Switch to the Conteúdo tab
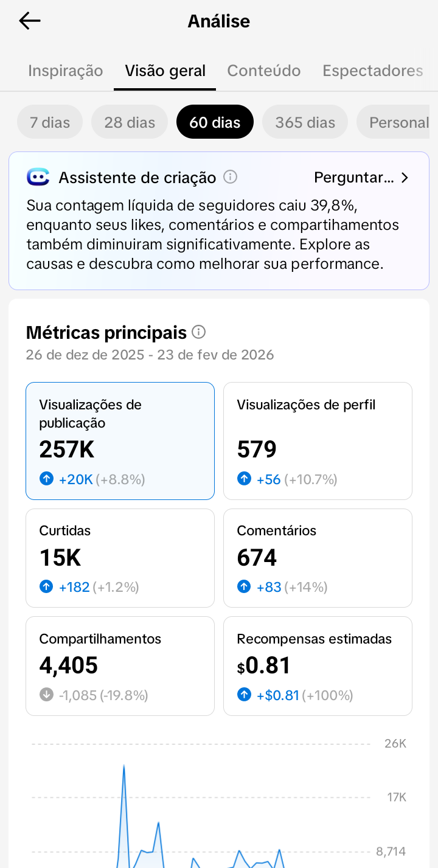Image resolution: width=438 pixels, height=868 pixels. (264, 71)
